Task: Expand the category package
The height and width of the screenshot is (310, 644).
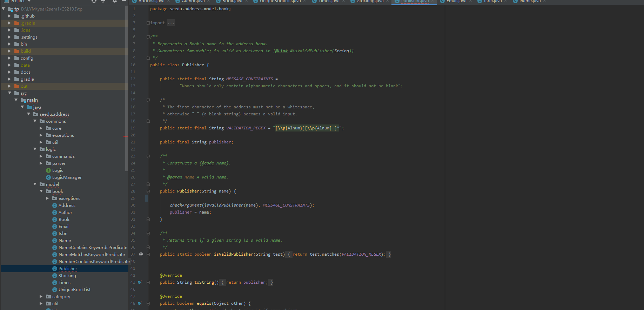Action: tap(41, 297)
